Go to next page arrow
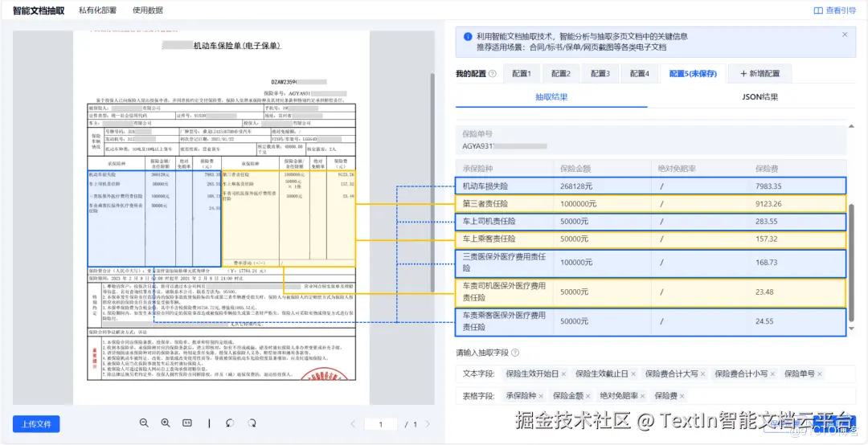The width and height of the screenshot is (868, 445). [x=427, y=424]
